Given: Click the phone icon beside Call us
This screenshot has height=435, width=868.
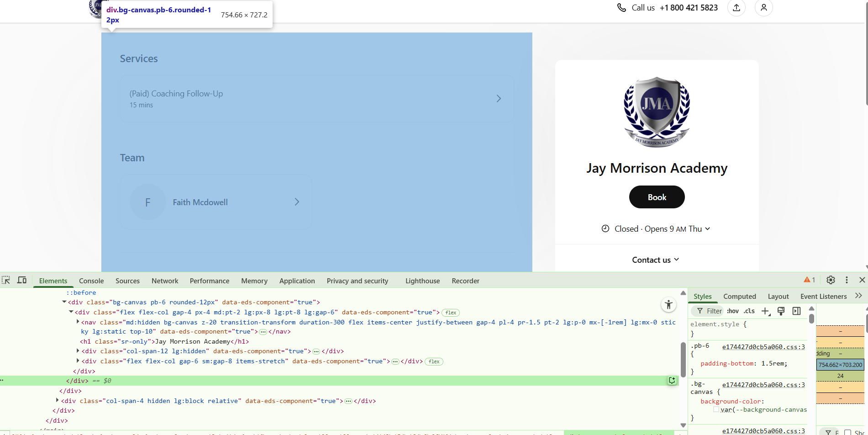Looking at the screenshot, I should click(x=621, y=8).
